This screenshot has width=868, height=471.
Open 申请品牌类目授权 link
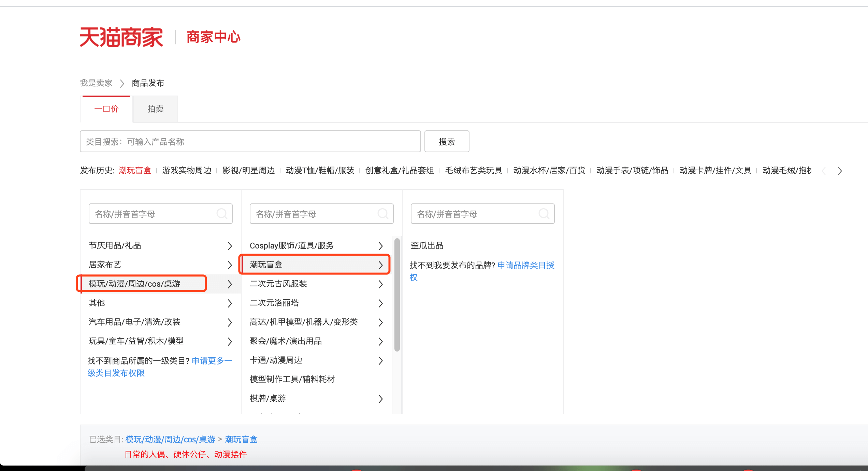(525, 265)
